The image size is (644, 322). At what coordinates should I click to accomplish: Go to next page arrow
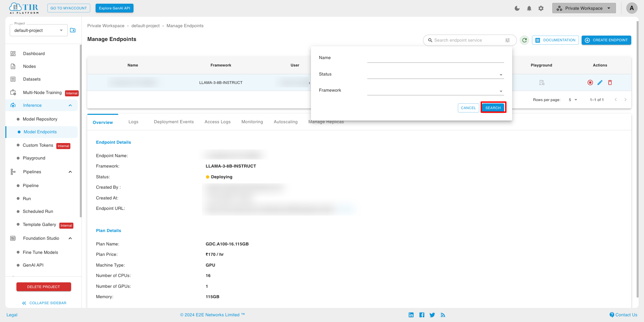[626, 100]
